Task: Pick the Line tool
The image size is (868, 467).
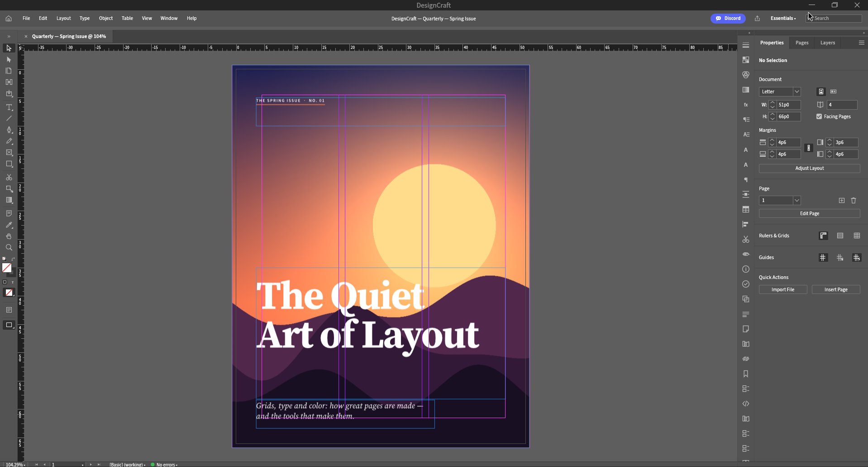Action: (9, 118)
